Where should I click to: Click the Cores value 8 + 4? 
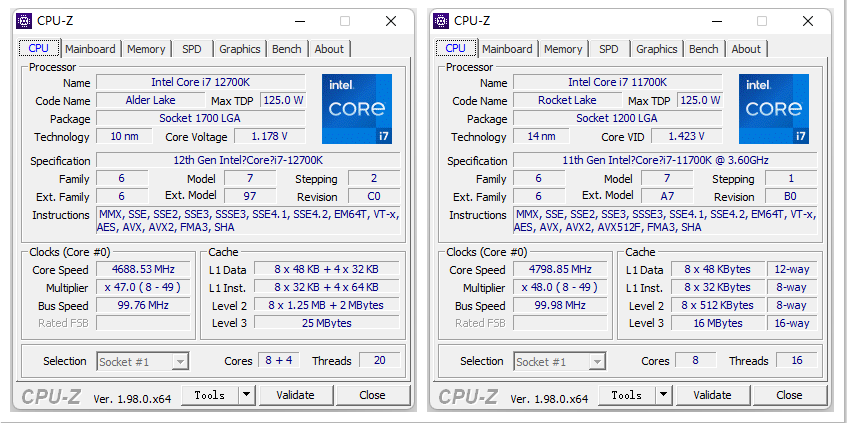[279, 360]
